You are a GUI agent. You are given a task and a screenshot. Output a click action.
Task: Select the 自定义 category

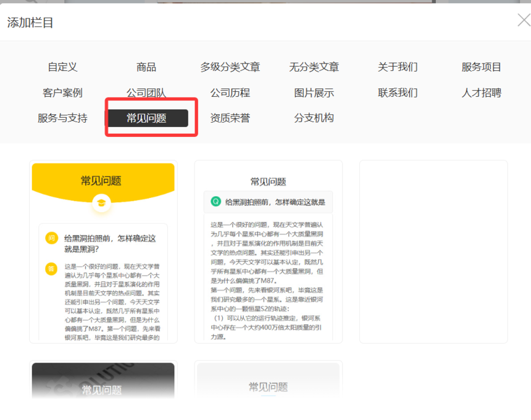tap(62, 67)
